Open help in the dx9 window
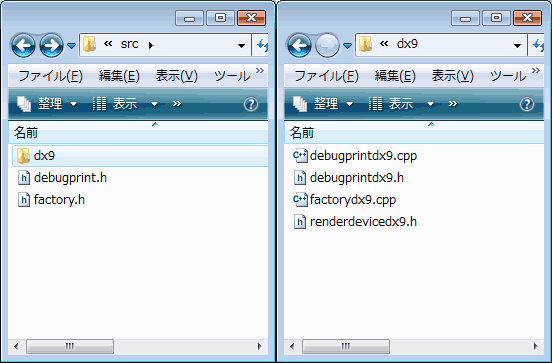 point(527,104)
